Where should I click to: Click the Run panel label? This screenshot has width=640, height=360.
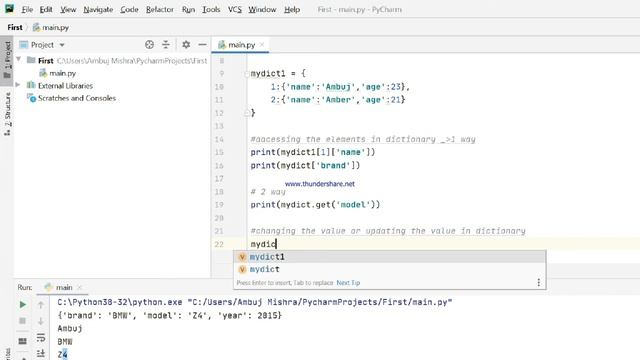coord(24,287)
